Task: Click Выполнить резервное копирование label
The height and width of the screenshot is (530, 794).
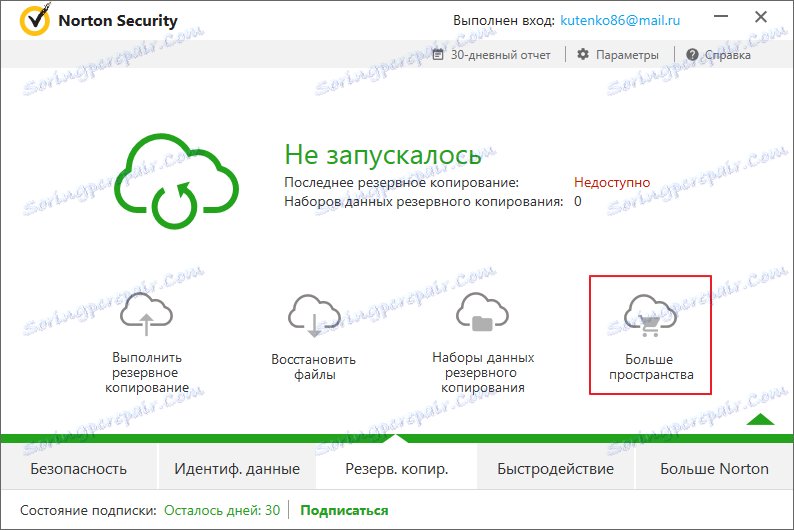Action: coord(147,373)
